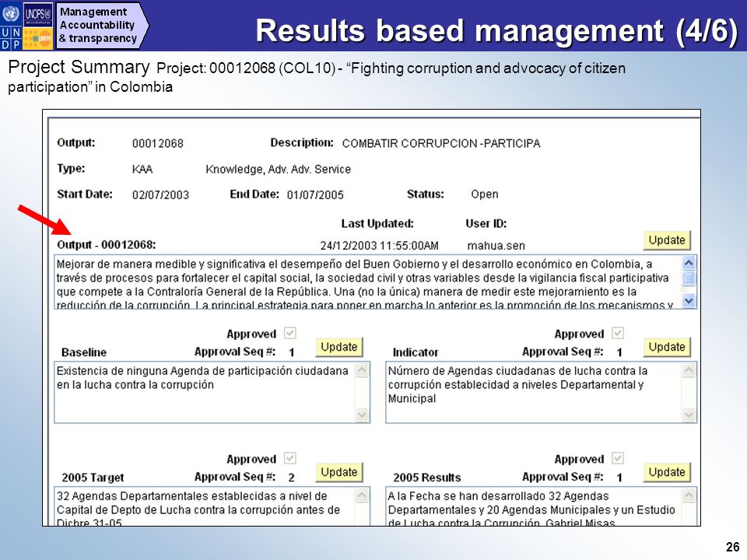Click slide title Results based management (4/6)
This screenshot has height=560, width=747.
[497, 30]
